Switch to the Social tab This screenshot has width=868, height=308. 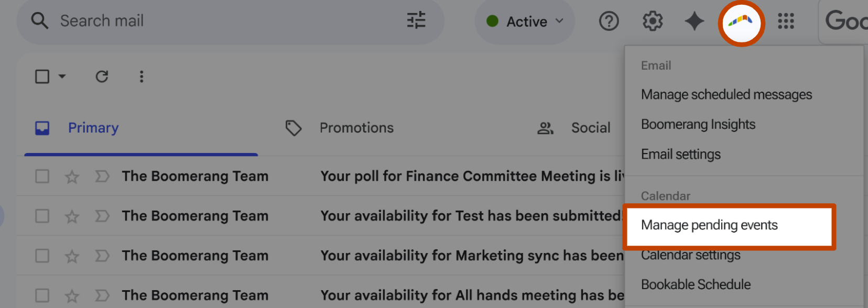[574, 128]
